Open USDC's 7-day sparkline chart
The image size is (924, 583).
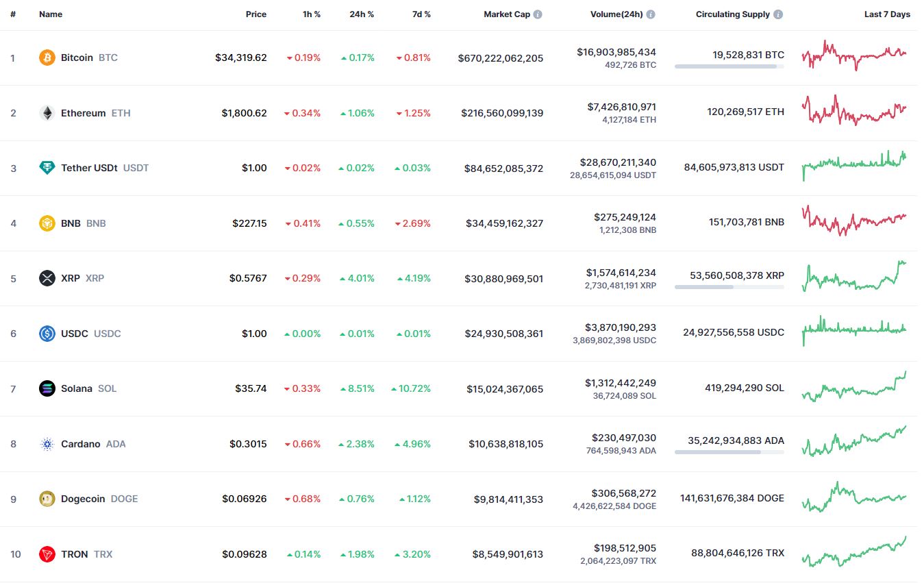click(854, 331)
